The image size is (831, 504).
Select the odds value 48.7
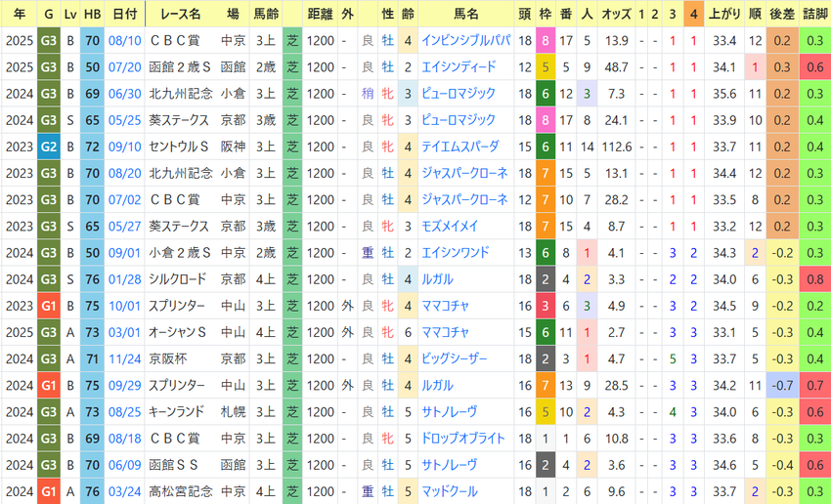(x=616, y=67)
